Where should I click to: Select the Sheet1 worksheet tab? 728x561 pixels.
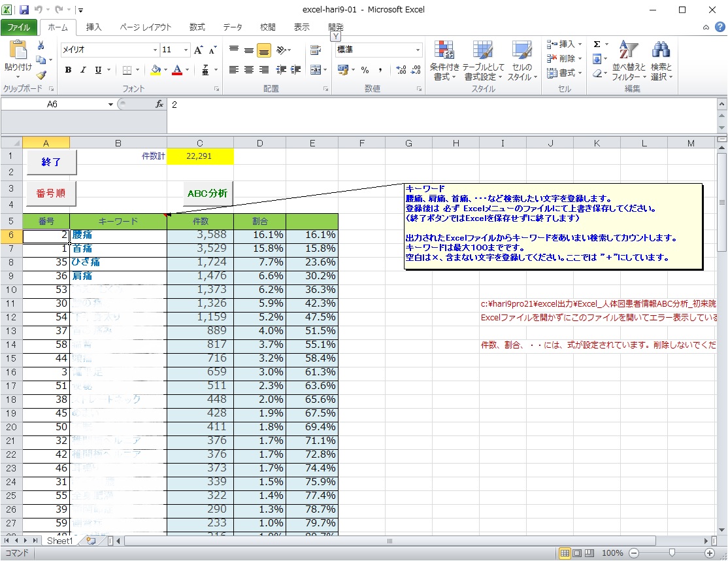pyautogui.click(x=60, y=541)
